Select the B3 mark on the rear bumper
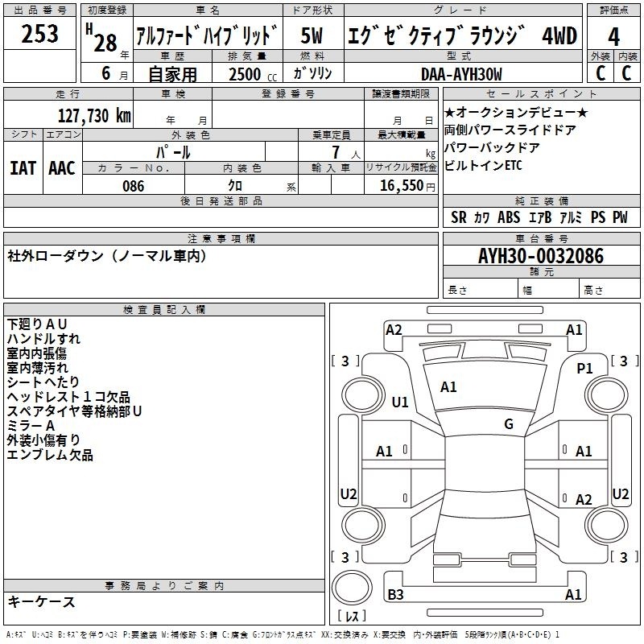 395,595
